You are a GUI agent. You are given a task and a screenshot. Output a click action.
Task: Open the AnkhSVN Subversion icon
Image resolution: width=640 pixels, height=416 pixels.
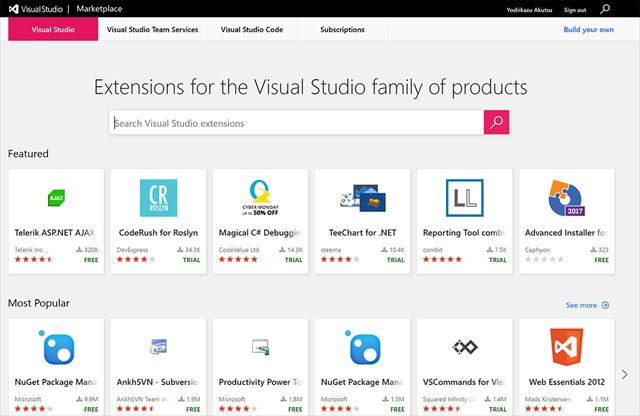click(x=158, y=347)
